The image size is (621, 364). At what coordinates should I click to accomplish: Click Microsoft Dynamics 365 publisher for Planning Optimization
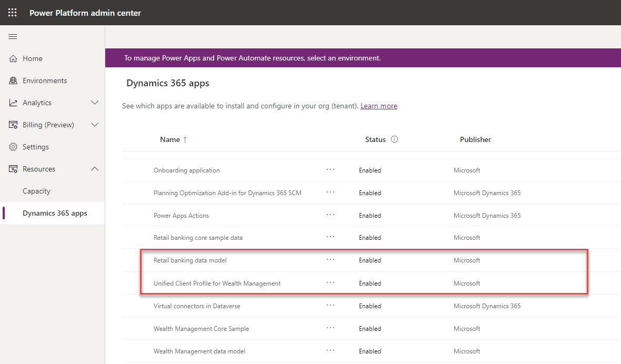pos(487,193)
